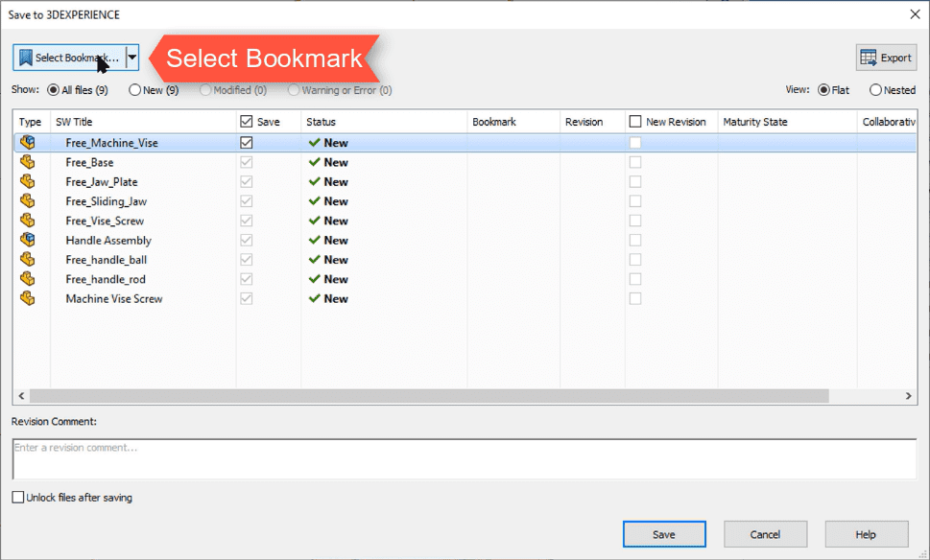Click the New status of Machine Vise Screw

click(328, 298)
